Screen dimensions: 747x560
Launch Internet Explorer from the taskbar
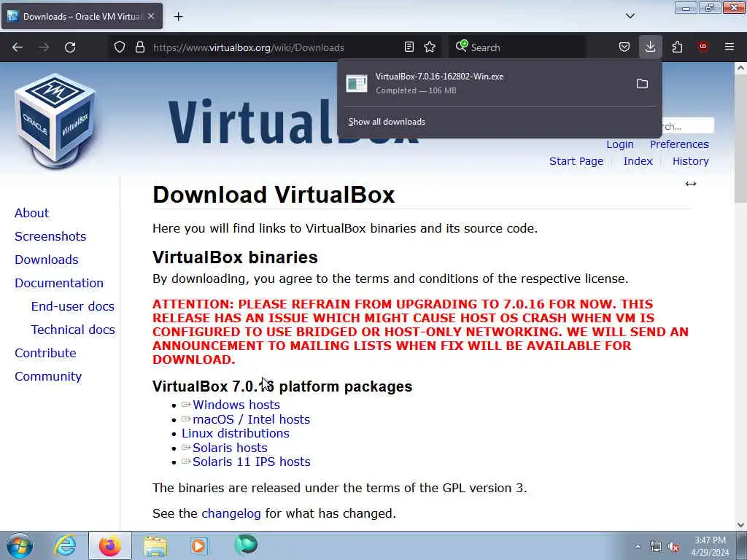65,545
